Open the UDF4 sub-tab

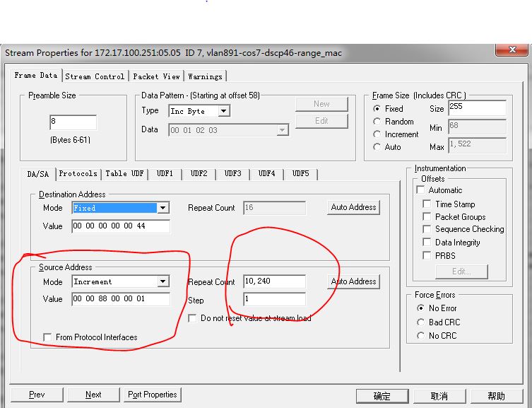click(266, 174)
